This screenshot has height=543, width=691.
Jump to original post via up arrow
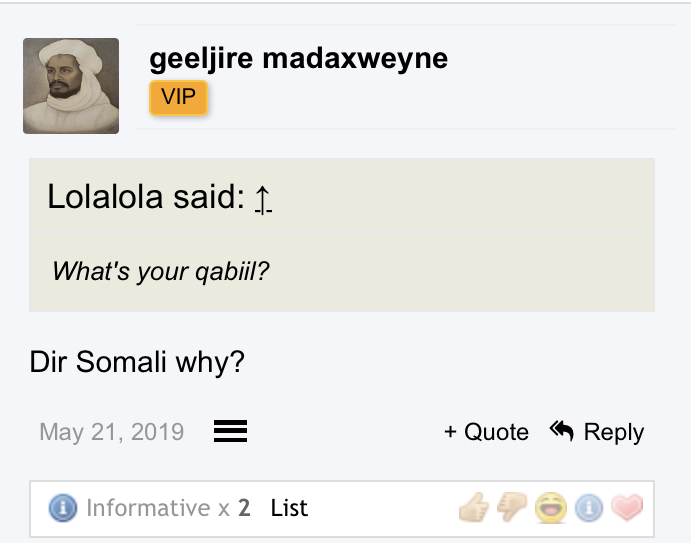coord(263,199)
